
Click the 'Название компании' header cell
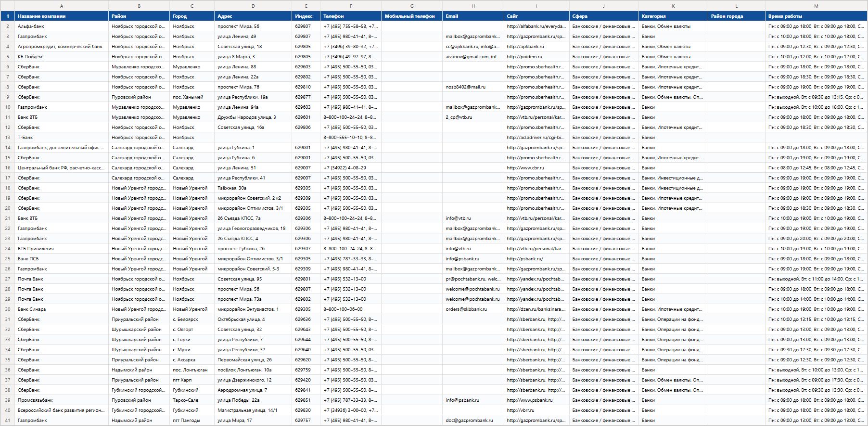tap(62, 16)
